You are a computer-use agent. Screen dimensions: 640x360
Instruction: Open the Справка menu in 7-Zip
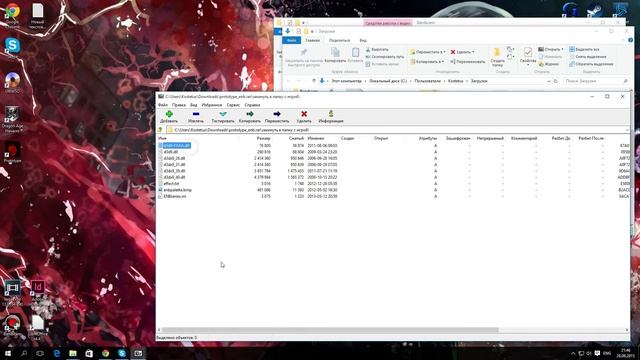point(252,105)
